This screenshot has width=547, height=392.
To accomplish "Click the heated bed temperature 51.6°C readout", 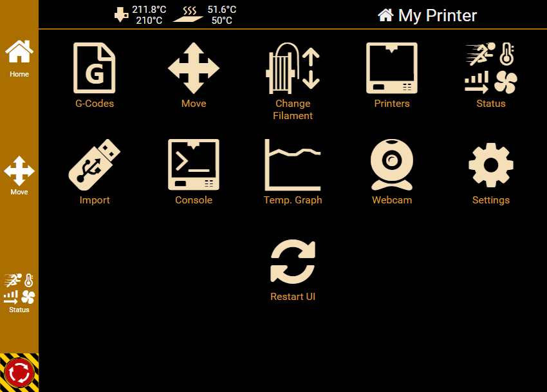I will (x=222, y=10).
